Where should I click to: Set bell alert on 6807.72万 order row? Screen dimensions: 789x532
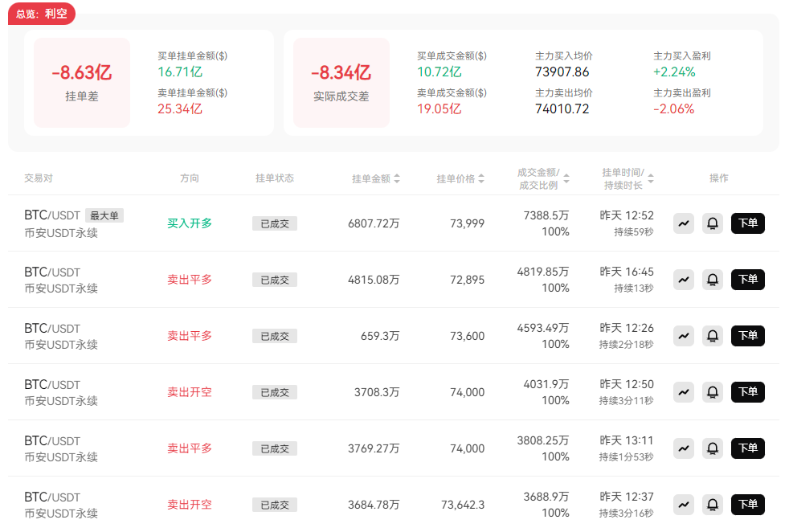click(713, 223)
